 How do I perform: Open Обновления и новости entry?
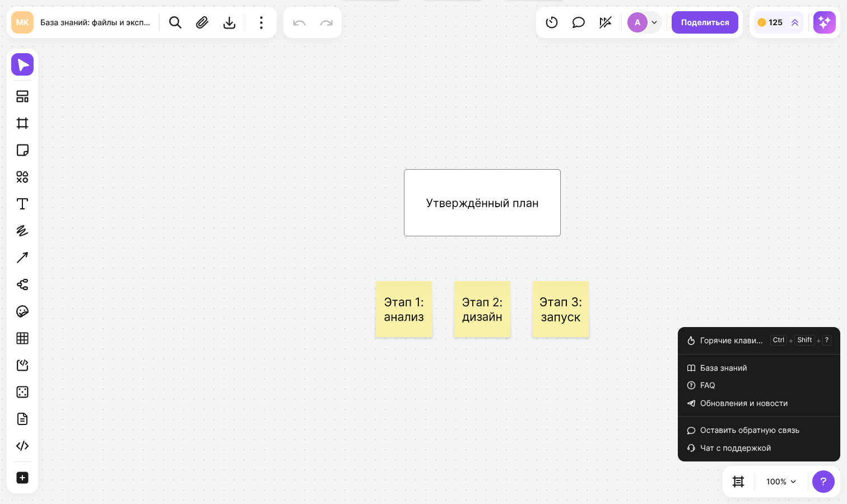click(759, 403)
